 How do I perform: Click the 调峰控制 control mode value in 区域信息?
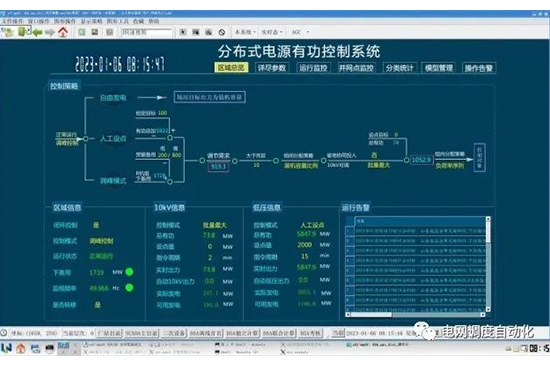pyautogui.click(x=101, y=241)
